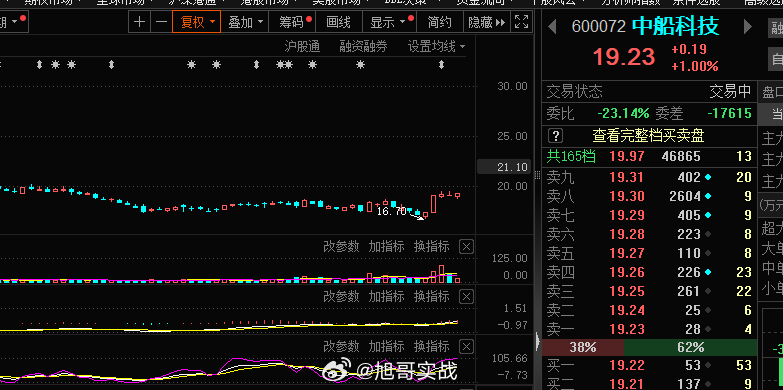Click 换指标 in the 1.51 indicator panel
This screenshot has height=390, width=783.
pos(431,297)
